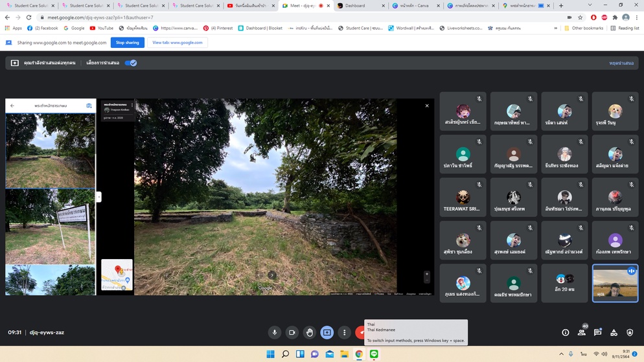Open the Activities panel
Image resolution: width=644 pixels, height=362 pixels.
coord(614,332)
